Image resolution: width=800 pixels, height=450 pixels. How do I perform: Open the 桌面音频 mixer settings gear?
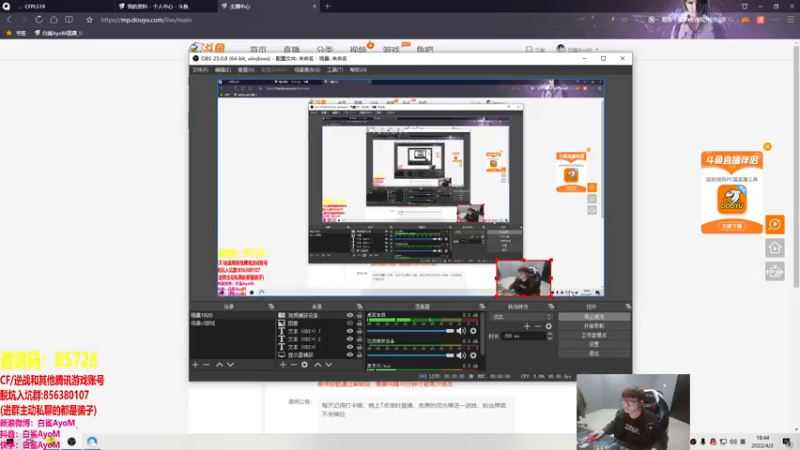tap(473, 331)
